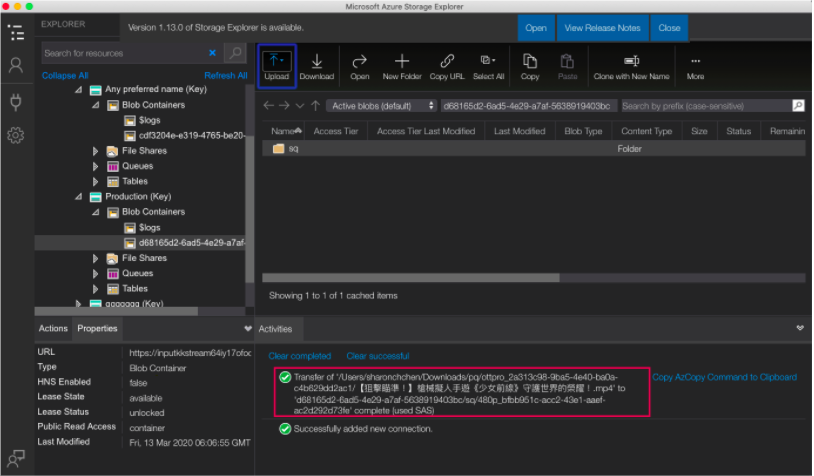
Task: Expand Queues under Any preferred name
Action: point(96,167)
